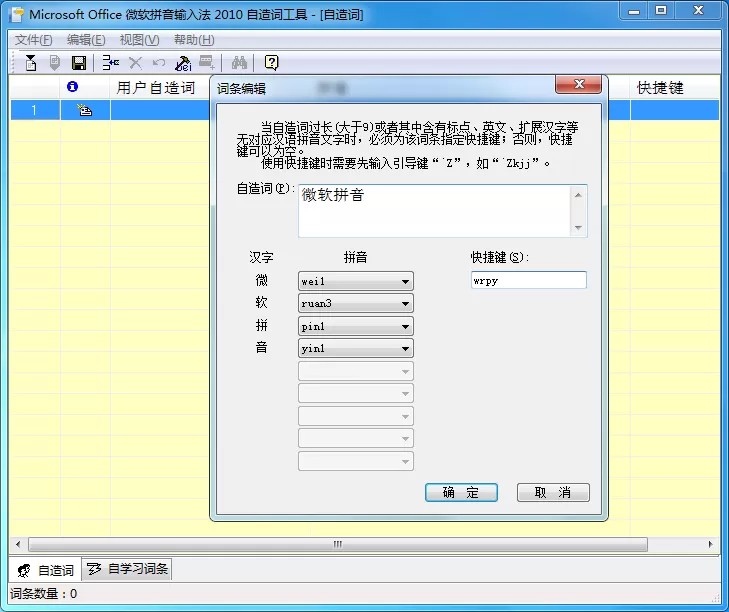Click the application icon in title bar
This screenshot has width=729, height=612.
point(17,14)
